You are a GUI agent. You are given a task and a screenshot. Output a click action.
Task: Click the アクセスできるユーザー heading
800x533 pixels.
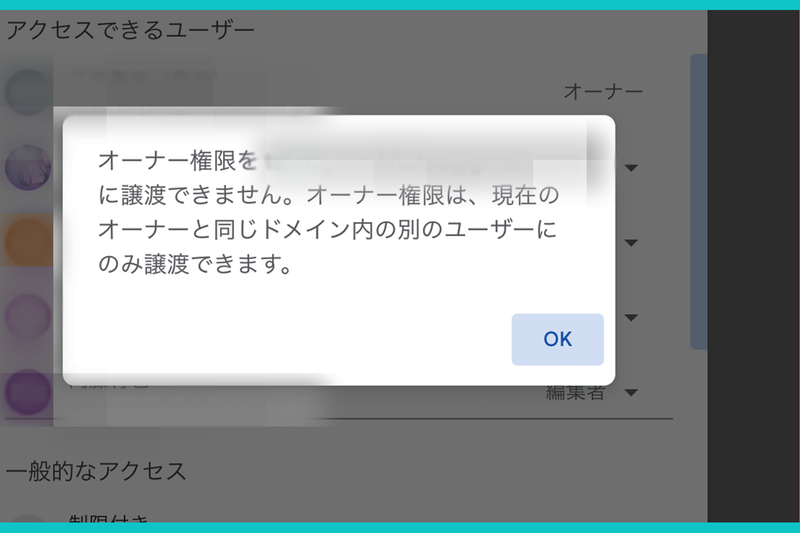click(x=130, y=30)
